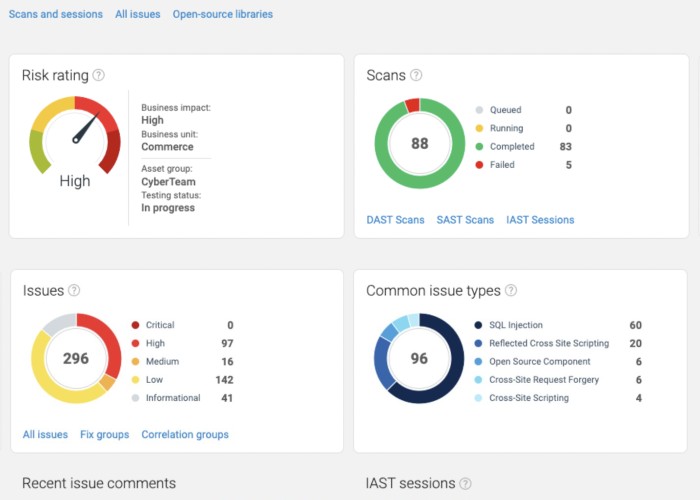Open IAST Sessions link in Scans card
The width and height of the screenshot is (700, 500).
coord(540,220)
